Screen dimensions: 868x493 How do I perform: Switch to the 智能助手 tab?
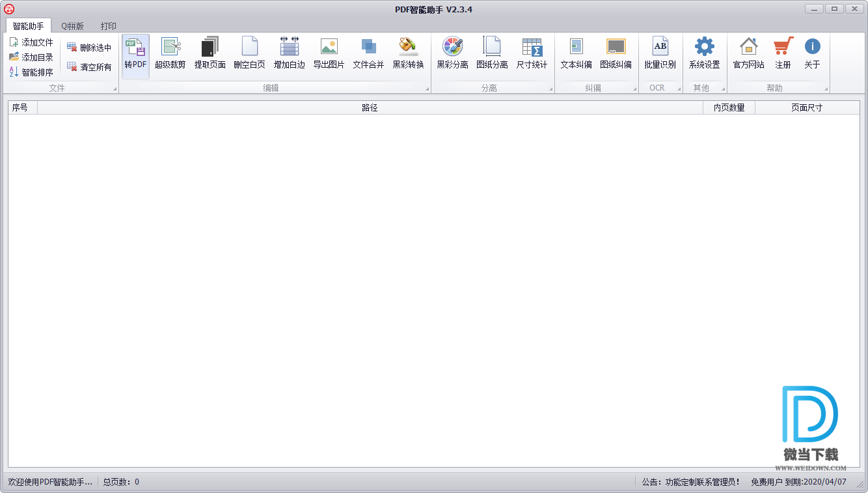pos(29,26)
